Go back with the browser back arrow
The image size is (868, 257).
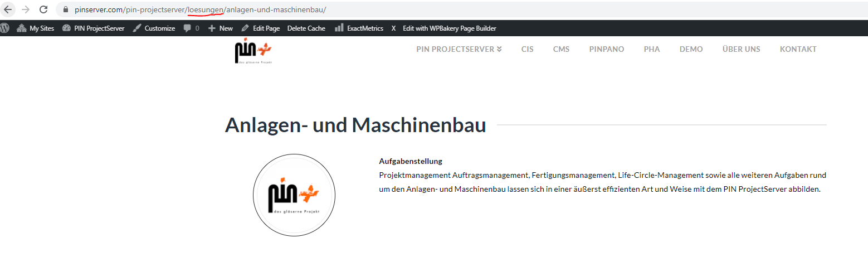[x=8, y=9]
